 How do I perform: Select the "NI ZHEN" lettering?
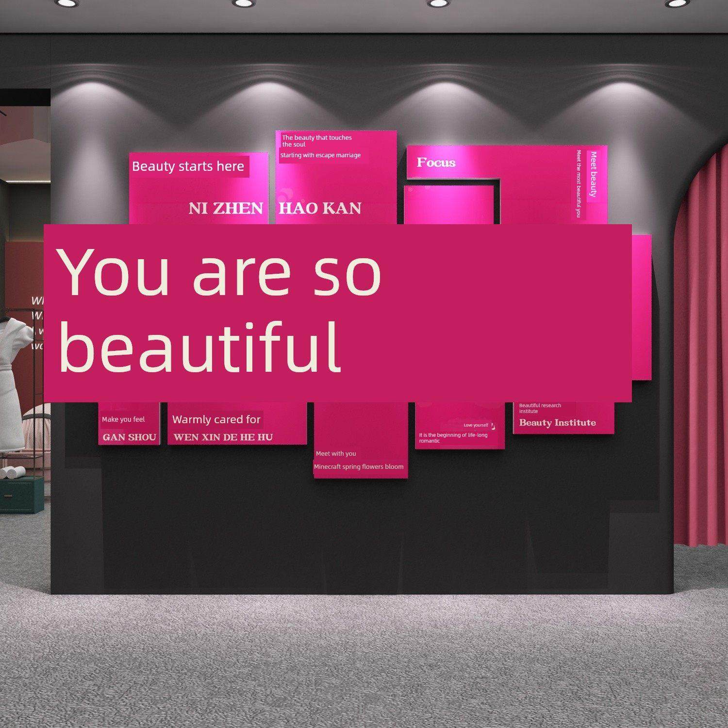(x=226, y=209)
